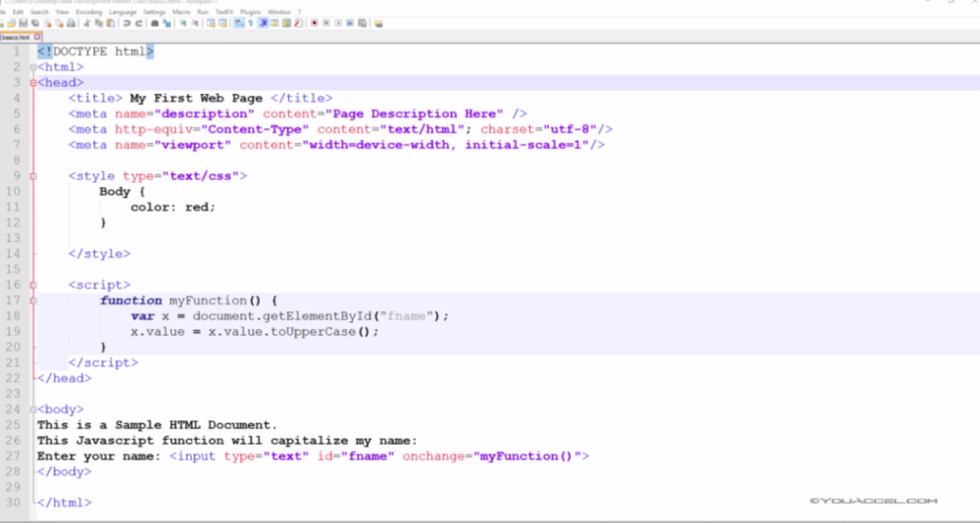Close the basics.html tab with its X
The width and height of the screenshot is (980, 523).
point(37,37)
